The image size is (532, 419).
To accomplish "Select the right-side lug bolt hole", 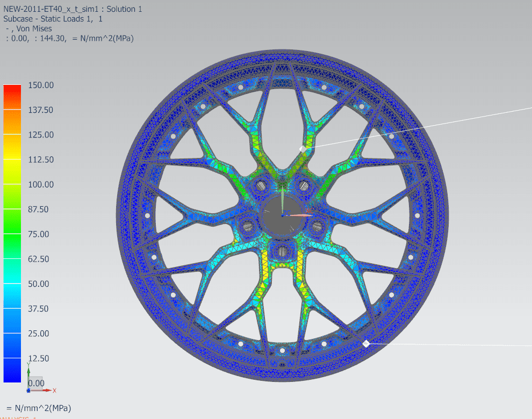I will [317, 226].
